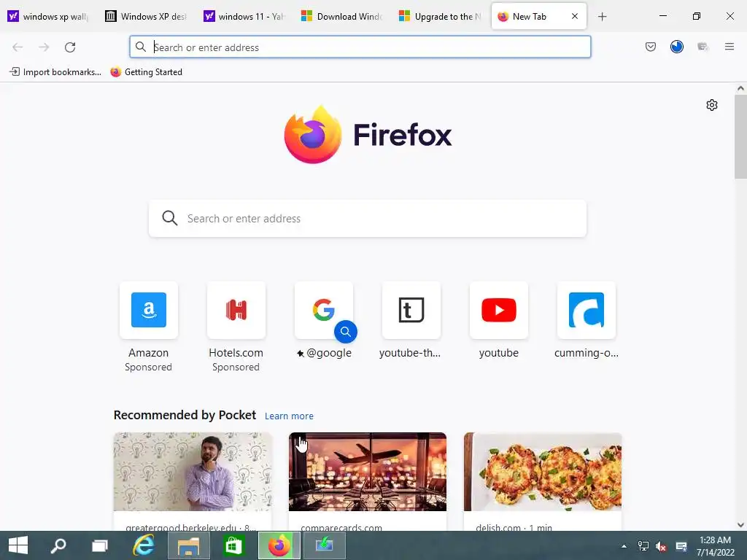The width and height of the screenshot is (747, 560).
Task: Click the Learn more Pocket link
Action: (x=289, y=416)
